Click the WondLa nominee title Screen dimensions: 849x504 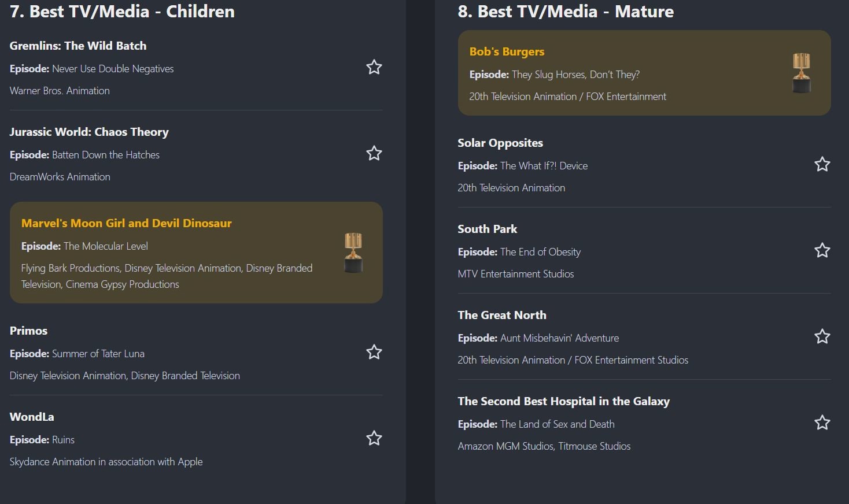pyautogui.click(x=32, y=417)
